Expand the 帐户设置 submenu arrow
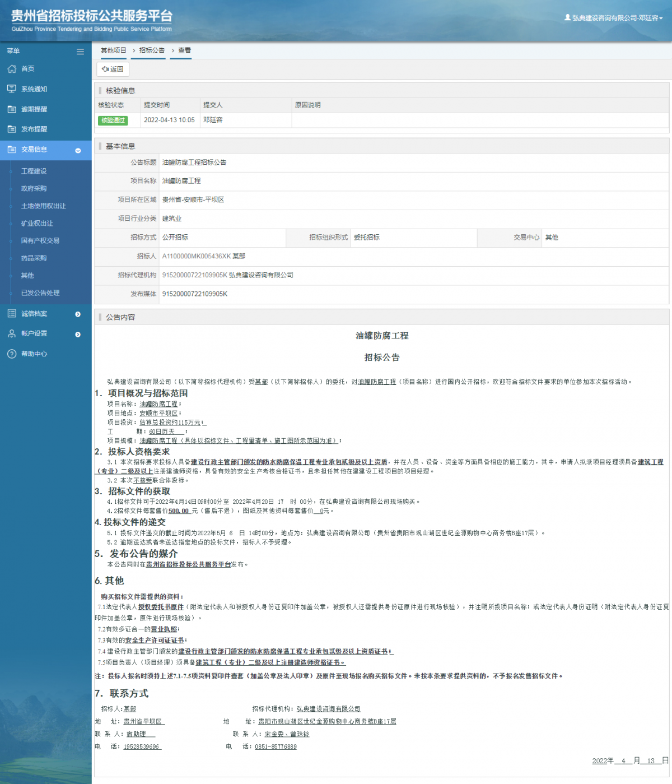This screenshot has width=672, height=784. pyautogui.click(x=78, y=335)
